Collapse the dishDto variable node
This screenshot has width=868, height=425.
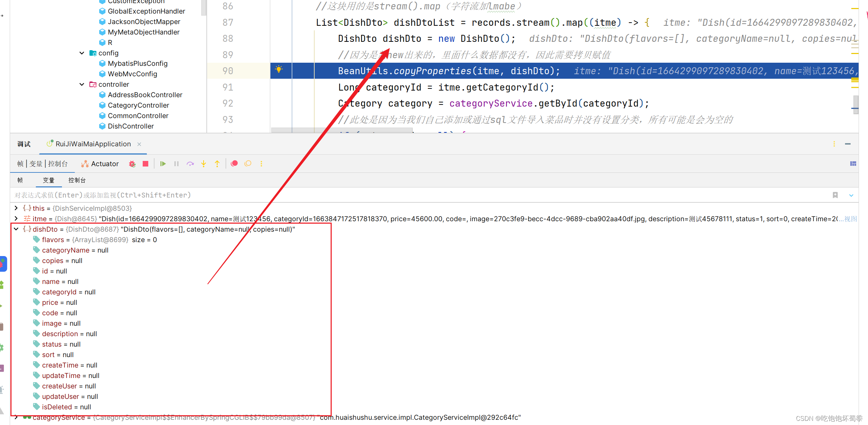pyautogui.click(x=16, y=229)
